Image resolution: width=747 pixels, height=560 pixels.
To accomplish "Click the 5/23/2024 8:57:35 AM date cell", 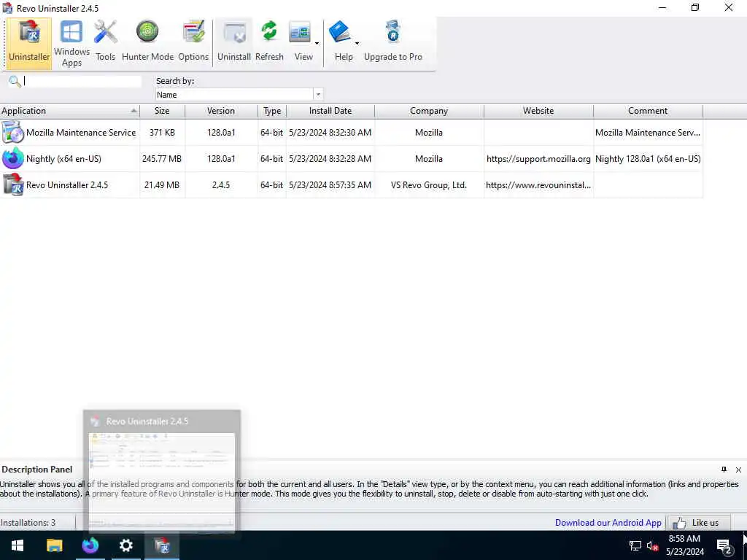I will pyautogui.click(x=330, y=184).
